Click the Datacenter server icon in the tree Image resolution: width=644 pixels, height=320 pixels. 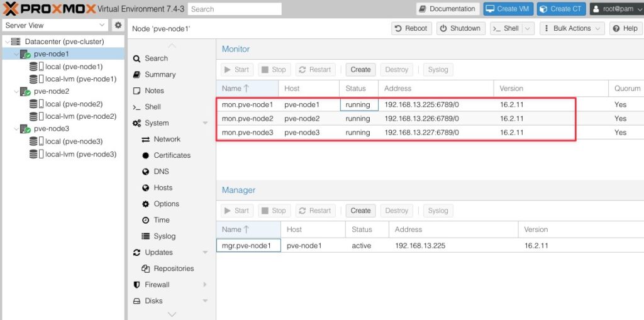16,41
